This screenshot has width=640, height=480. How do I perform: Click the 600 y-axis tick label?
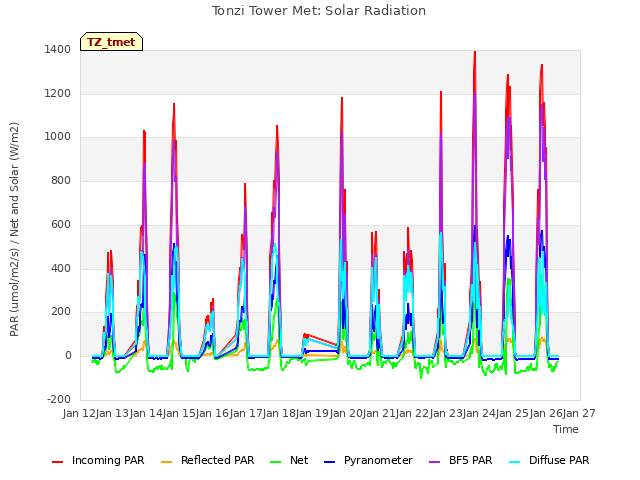tap(61, 224)
